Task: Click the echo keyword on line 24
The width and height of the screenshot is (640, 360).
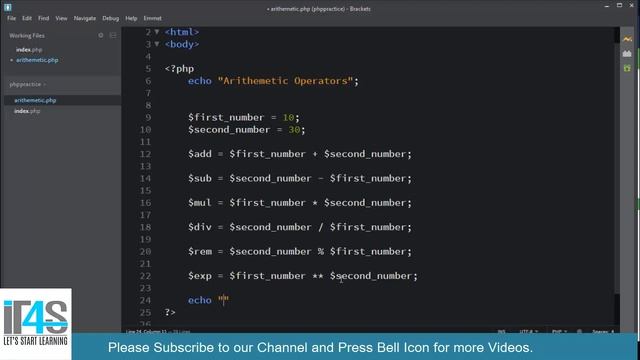Action: pos(200,300)
